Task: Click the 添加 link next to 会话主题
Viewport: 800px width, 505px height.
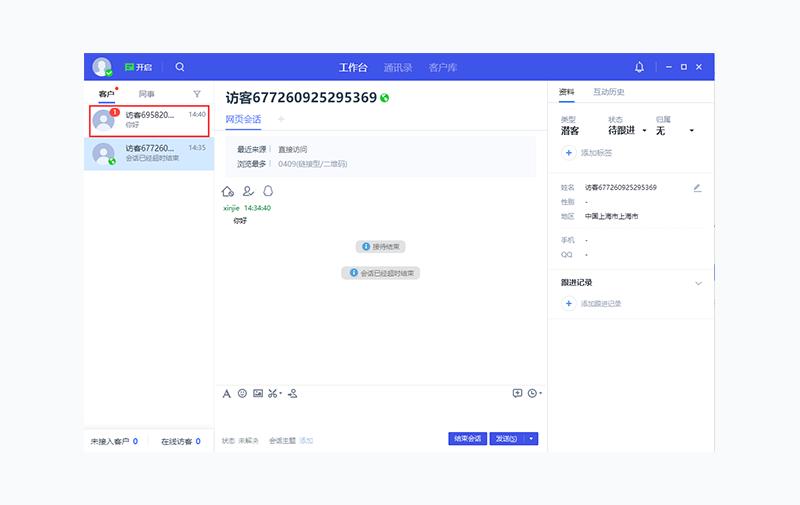Action: [x=306, y=441]
